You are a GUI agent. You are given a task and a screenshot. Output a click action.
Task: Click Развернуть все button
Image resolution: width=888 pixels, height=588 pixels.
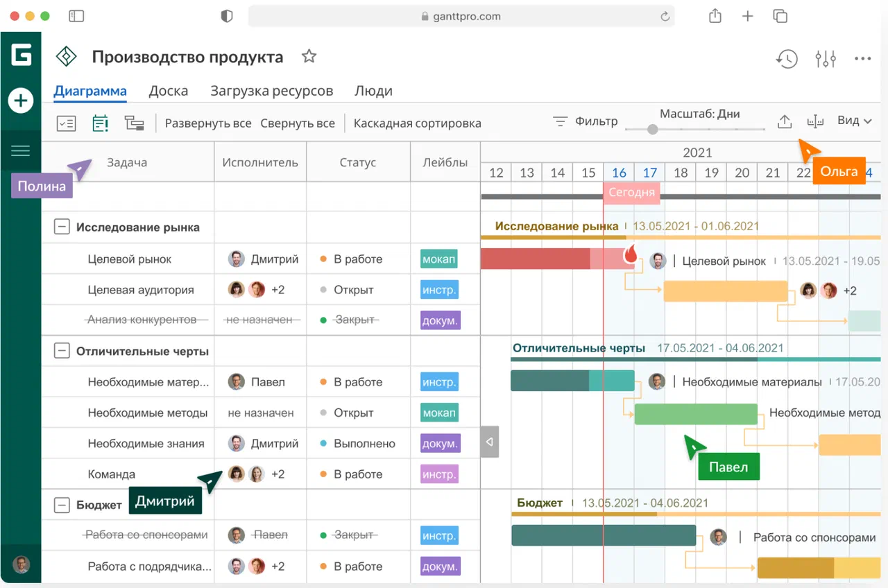tap(207, 123)
